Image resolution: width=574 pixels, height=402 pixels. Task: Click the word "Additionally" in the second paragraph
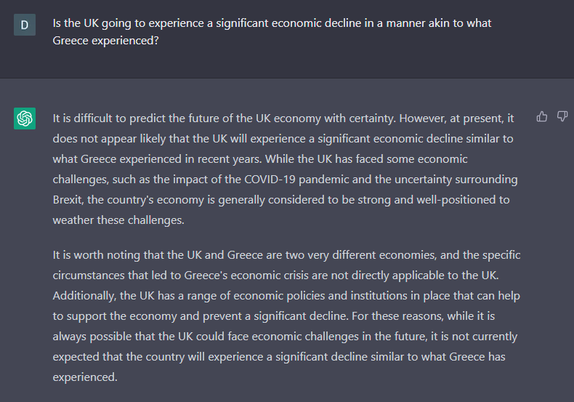click(x=85, y=296)
